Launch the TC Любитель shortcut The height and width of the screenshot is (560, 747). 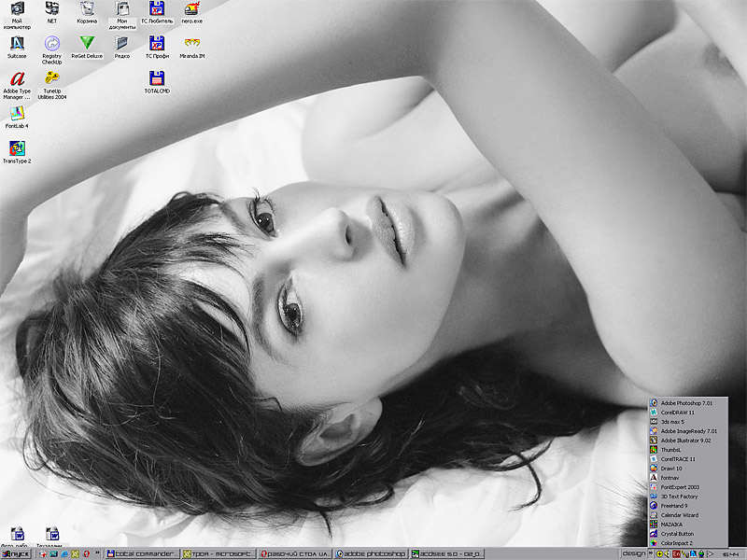pos(157,12)
